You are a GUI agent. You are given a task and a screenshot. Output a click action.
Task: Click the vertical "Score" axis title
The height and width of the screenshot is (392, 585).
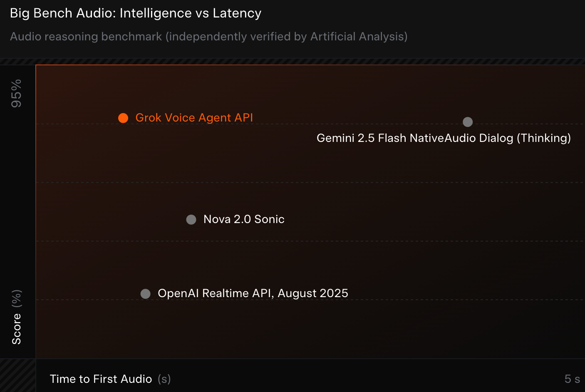pyautogui.click(x=16, y=329)
